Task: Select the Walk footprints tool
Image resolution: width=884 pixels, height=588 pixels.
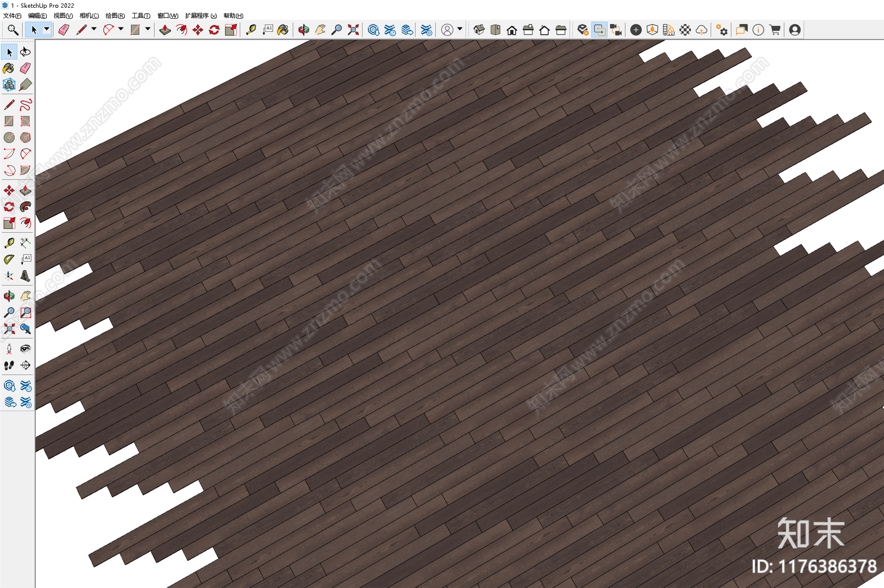Action: (9, 365)
